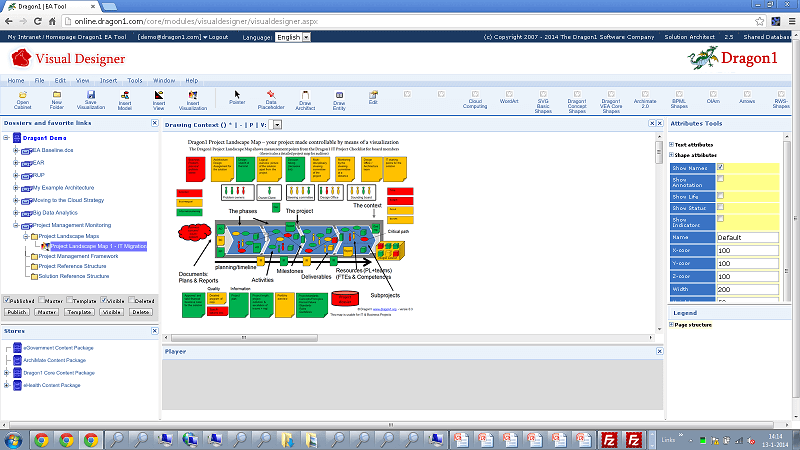Open the Archimate 2.0 shapes set

click(x=645, y=99)
